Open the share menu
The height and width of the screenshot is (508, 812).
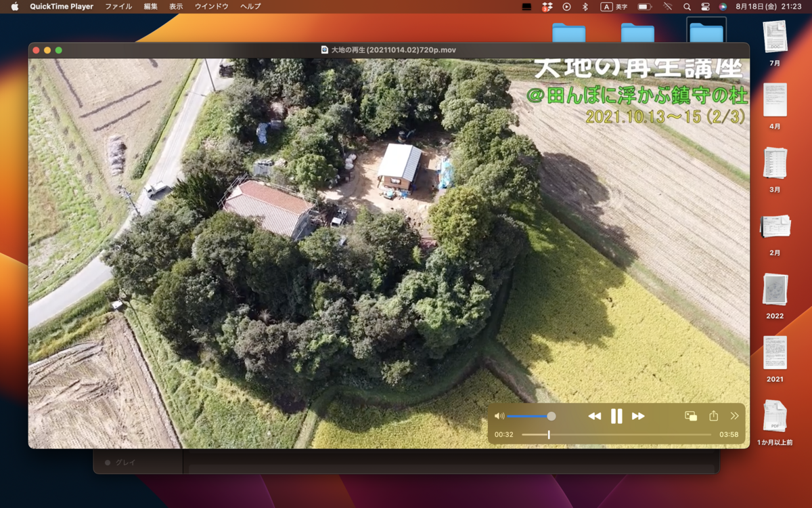click(713, 416)
